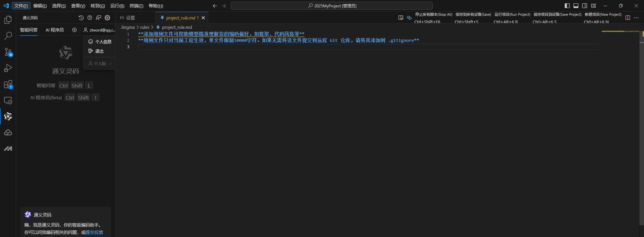Click the rules breadcrumb
644x237 pixels.
point(145,27)
